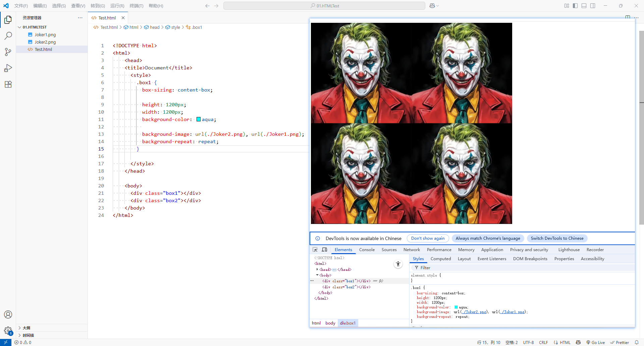Click the ellipsis beside the box1 div node

tap(312, 281)
